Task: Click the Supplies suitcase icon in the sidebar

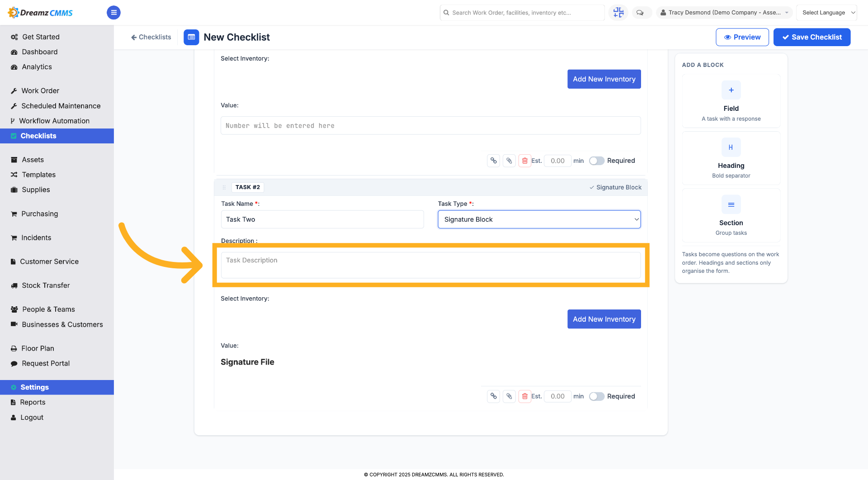Action: coord(14,190)
